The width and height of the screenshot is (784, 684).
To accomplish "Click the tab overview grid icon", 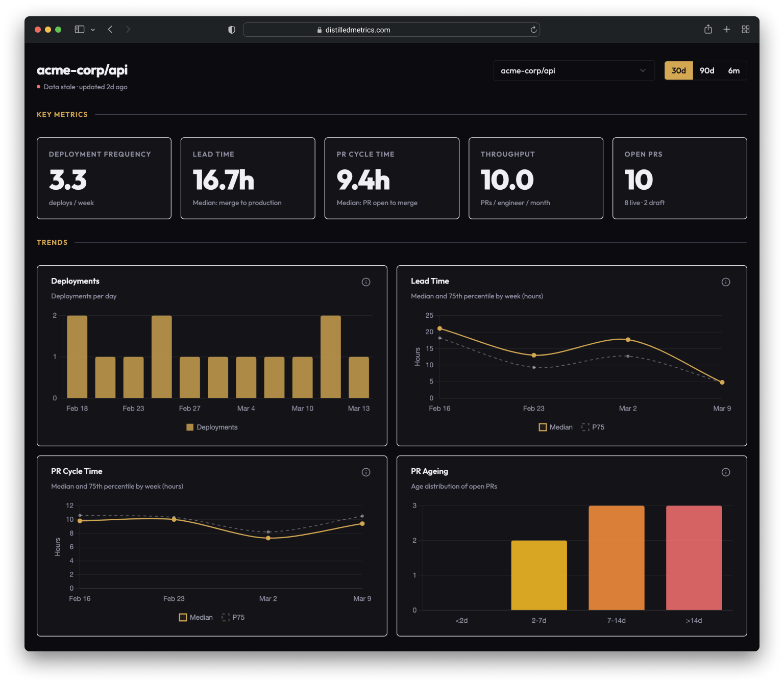I will pos(746,29).
